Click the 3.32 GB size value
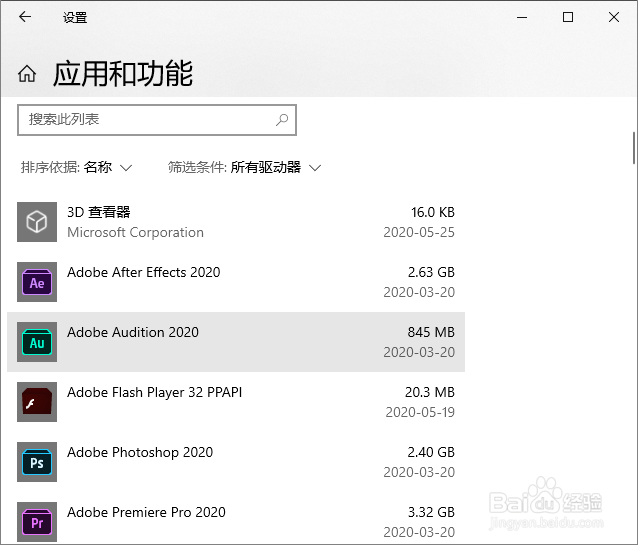Screen dimensions: 638x545 coord(431,512)
